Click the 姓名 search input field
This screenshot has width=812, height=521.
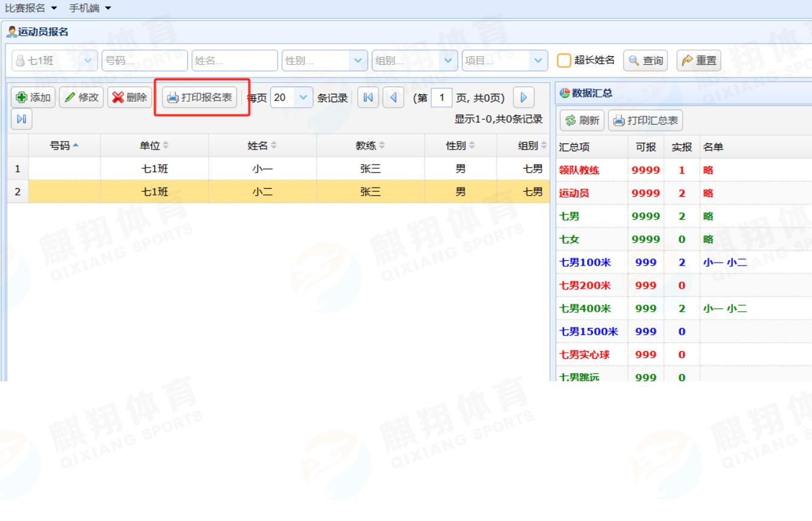[234, 61]
